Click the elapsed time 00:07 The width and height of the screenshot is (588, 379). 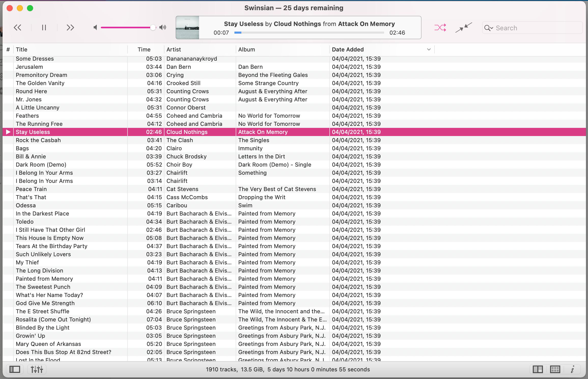(x=221, y=33)
